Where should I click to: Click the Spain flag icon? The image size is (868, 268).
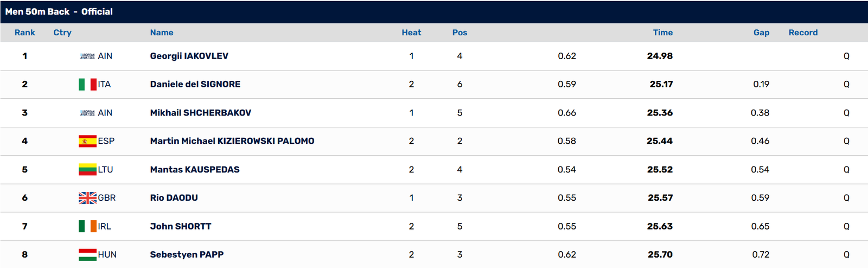(87, 141)
